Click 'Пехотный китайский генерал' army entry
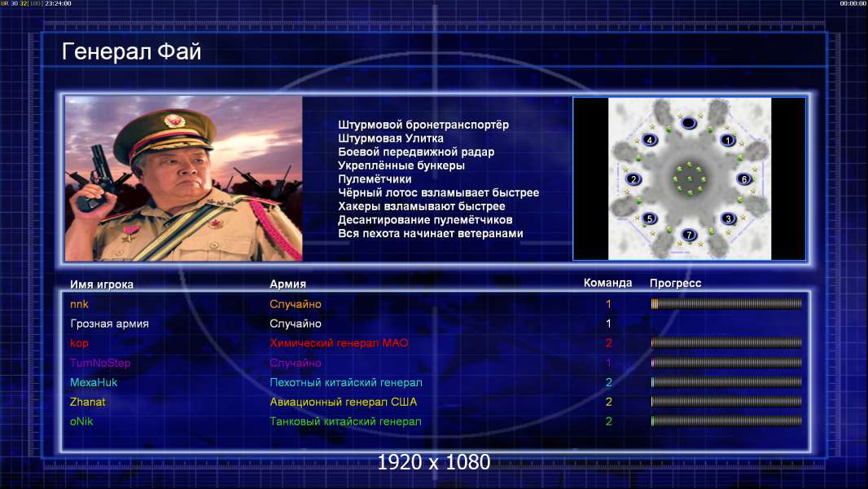The image size is (868, 489). [x=346, y=382]
